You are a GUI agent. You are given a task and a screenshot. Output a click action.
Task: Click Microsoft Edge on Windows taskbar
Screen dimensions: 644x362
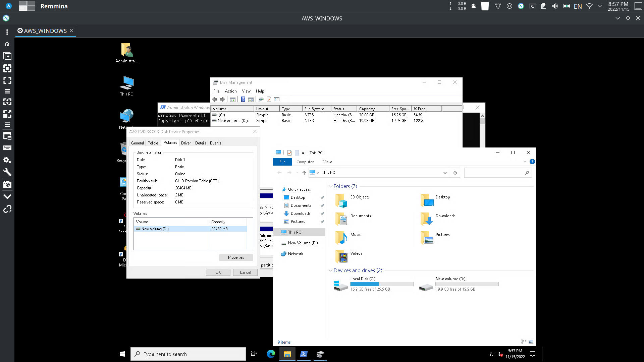click(271, 354)
